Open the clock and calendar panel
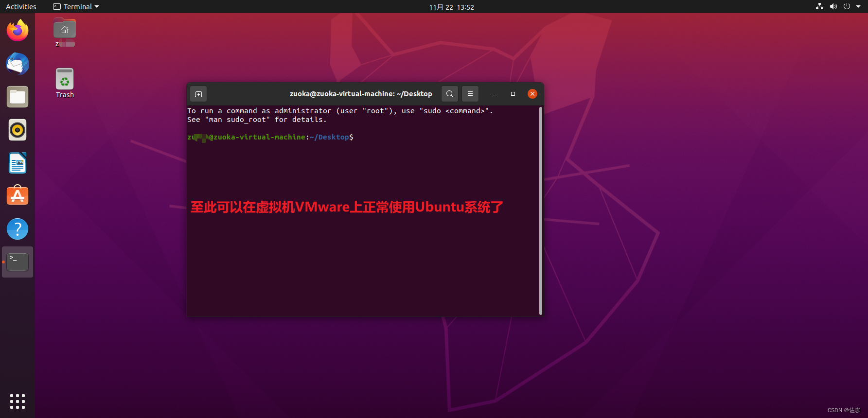Viewport: 868px width, 418px height. coord(451,7)
